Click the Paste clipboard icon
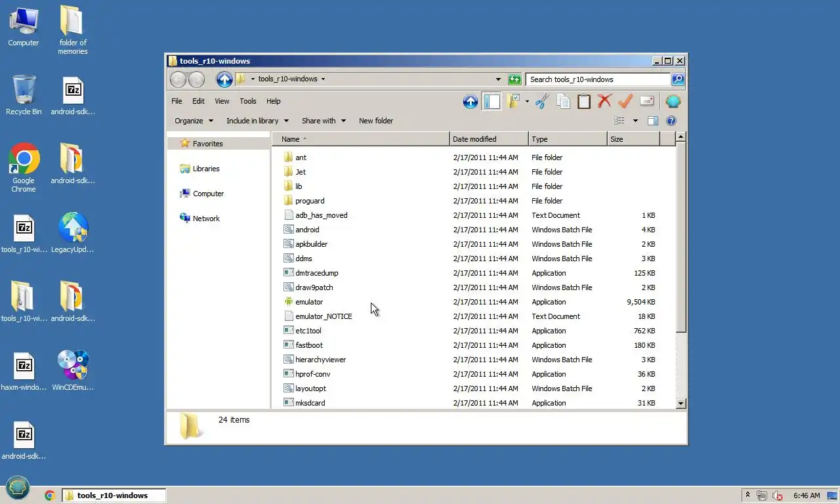 click(584, 102)
